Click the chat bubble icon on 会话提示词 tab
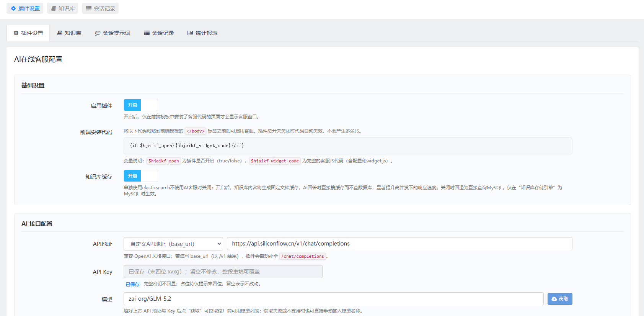This screenshot has height=316, width=644. pos(98,33)
